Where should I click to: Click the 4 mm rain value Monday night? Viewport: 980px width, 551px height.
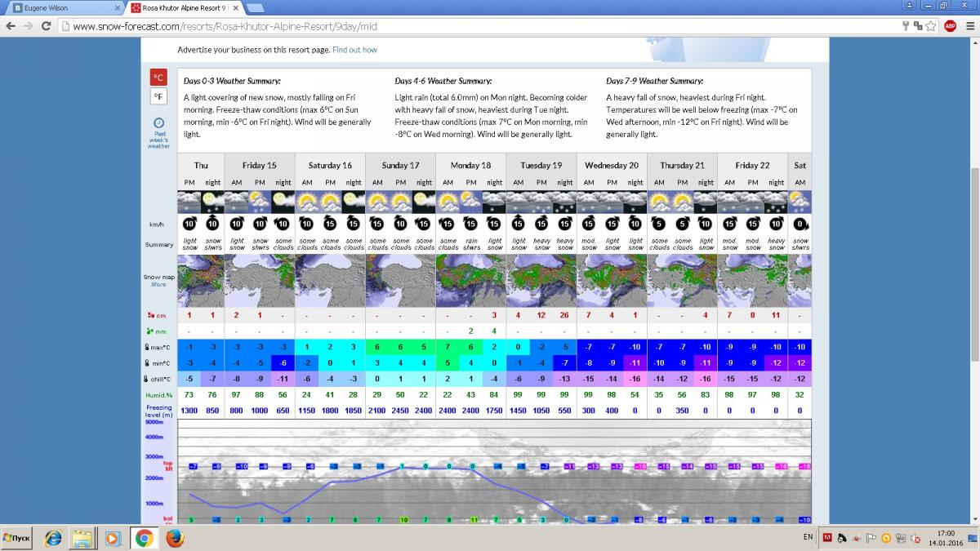494,331
